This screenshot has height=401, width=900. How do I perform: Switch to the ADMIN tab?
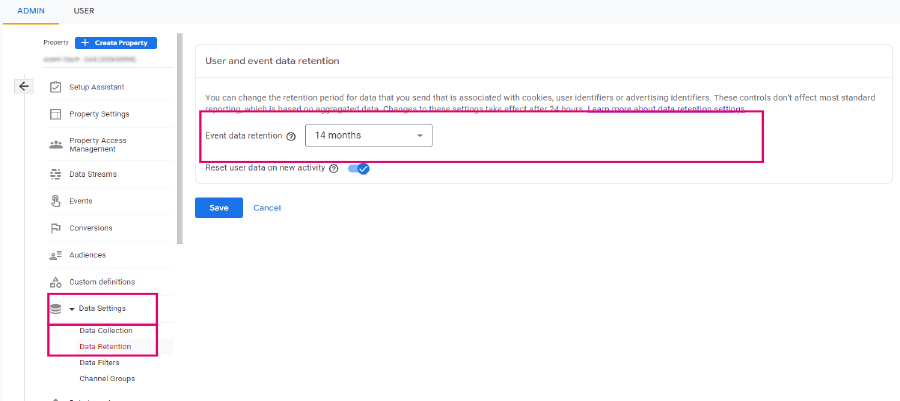pyautogui.click(x=31, y=11)
